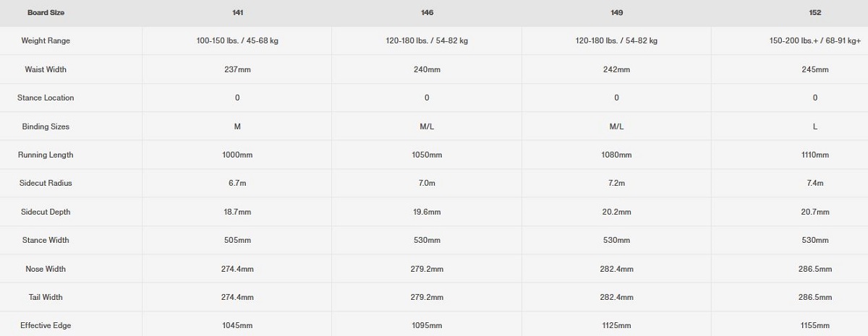The height and width of the screenshot is (336, 868).
Task: Click the Weight Range row label
Action: click(46, 41)
